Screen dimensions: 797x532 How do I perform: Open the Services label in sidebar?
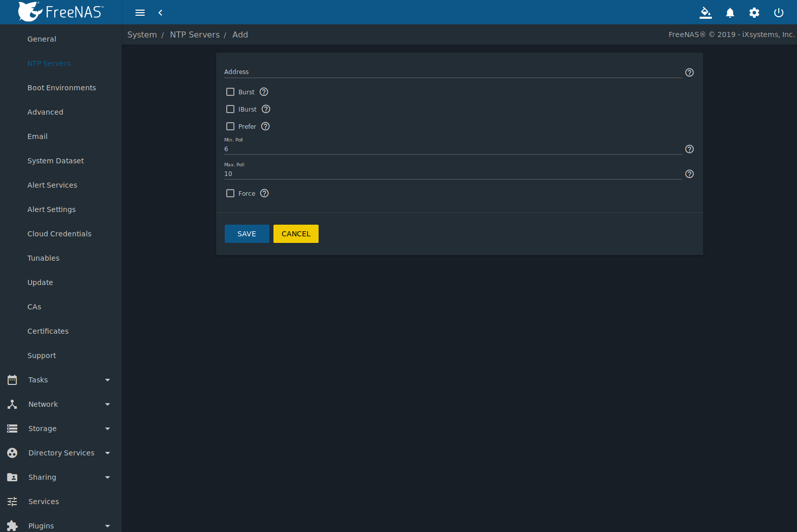click(44, 502)
